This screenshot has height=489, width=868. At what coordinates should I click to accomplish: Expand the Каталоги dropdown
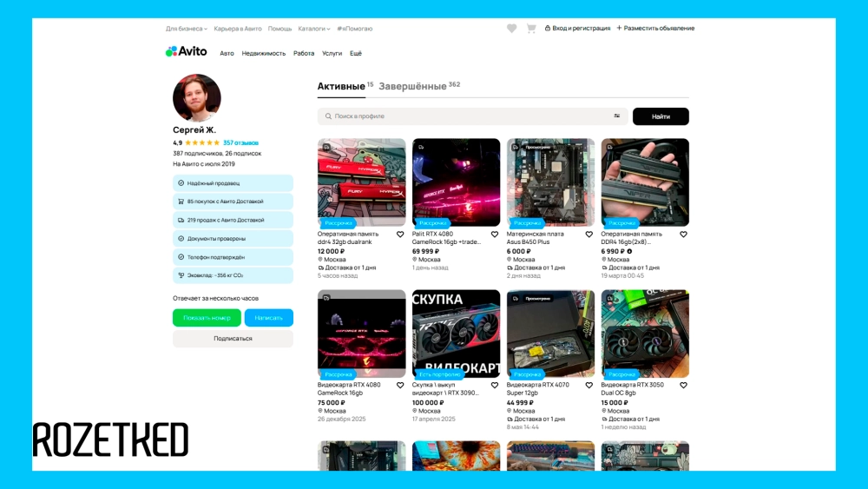click(314, 29)
